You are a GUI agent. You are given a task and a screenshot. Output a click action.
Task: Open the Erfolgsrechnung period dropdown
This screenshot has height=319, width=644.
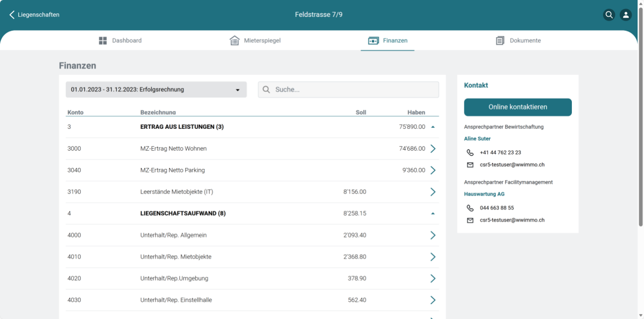[156, 89]
